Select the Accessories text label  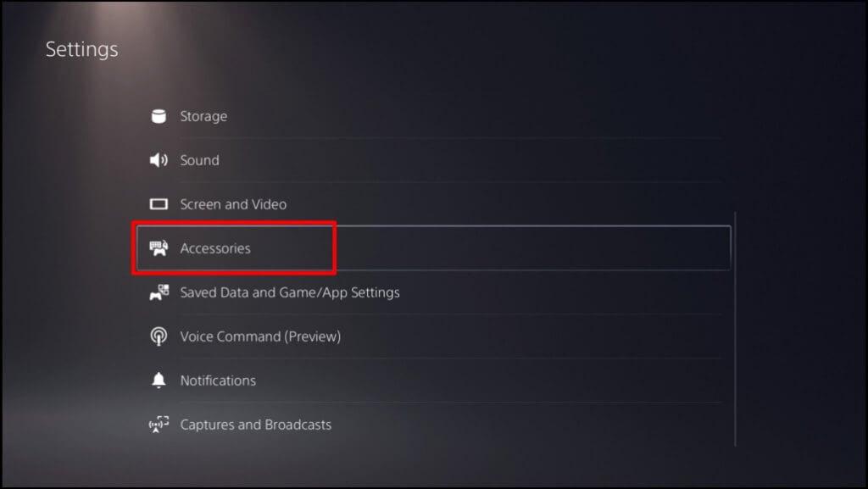[x=215, y=248]
